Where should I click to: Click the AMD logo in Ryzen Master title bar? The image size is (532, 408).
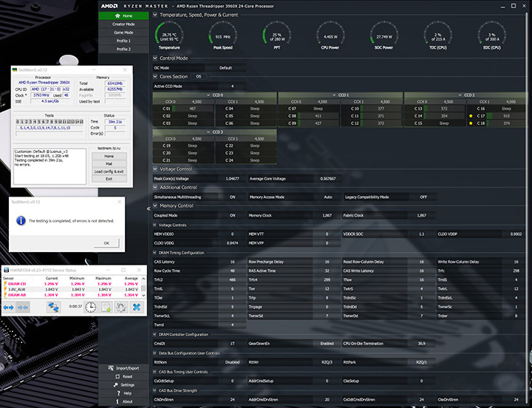[109, 6]
